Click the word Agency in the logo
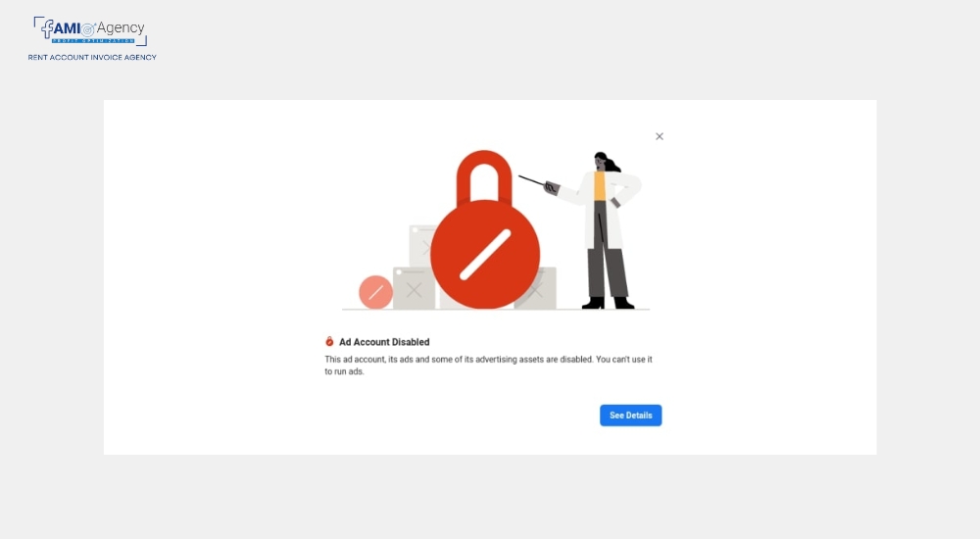The width and height of the screenshot is (980, 539). coord(121,27)
